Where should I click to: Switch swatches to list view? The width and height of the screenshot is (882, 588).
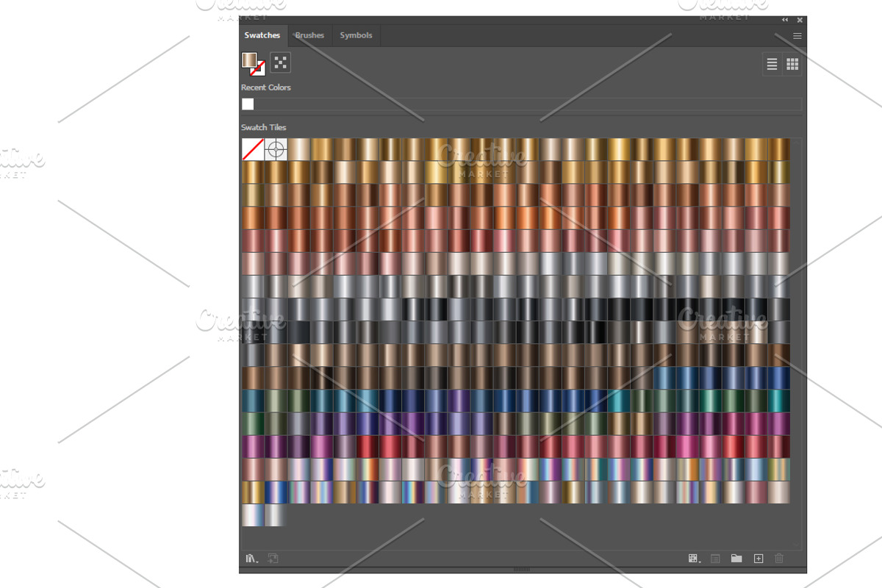[772, 65]
